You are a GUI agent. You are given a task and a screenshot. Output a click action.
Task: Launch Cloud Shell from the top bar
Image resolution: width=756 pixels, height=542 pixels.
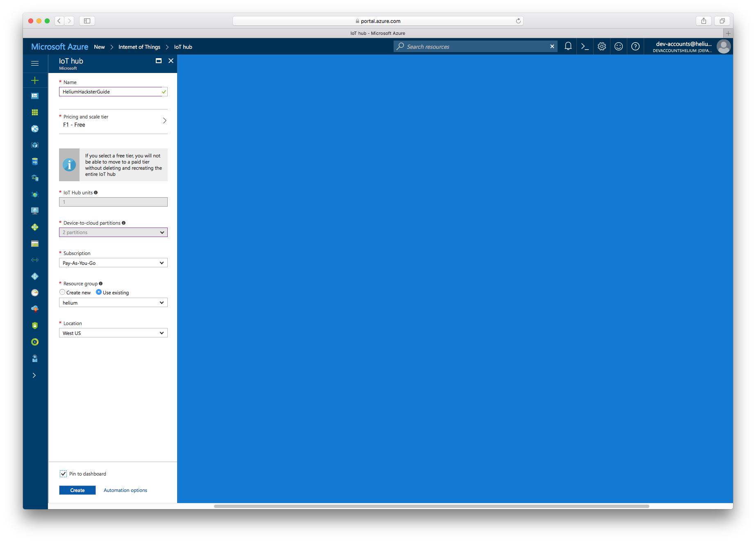[x=585, y=46]
